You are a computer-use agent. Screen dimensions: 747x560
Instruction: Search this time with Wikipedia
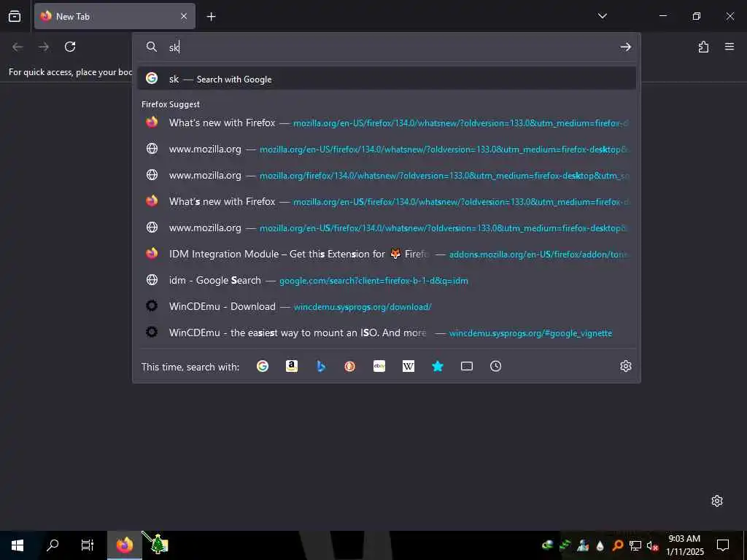(x=409, y=366)
